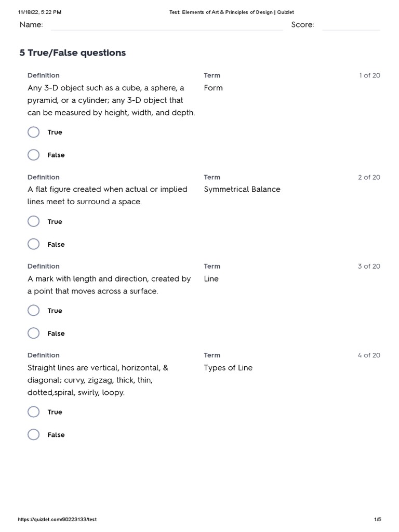
Task: Click the '5 True/False questions' heading
Action: 73,53
